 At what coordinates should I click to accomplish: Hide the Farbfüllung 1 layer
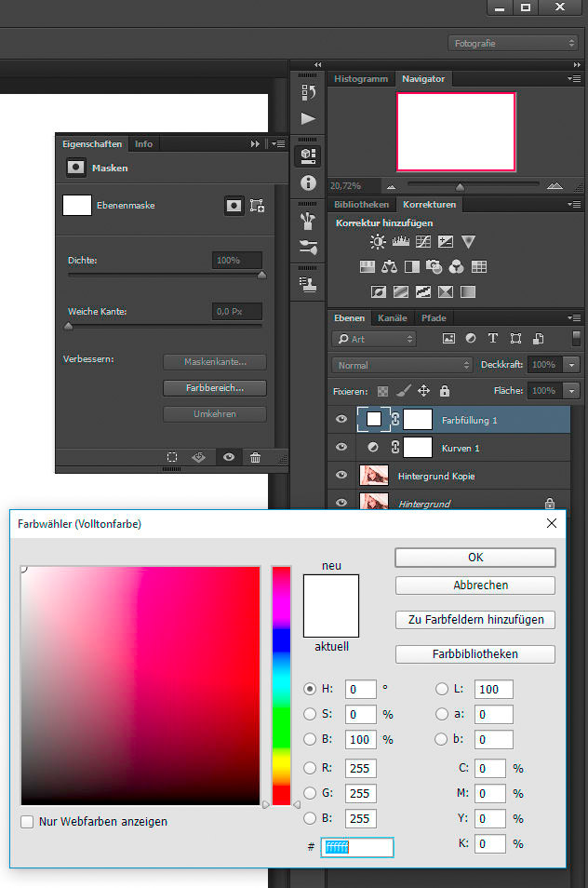click(x=341, y=419)
